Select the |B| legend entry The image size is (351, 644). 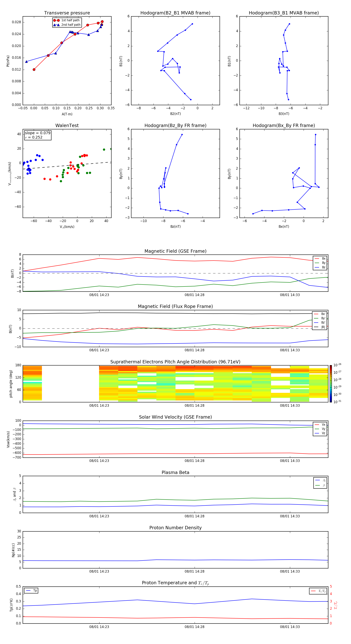point(320,327)
